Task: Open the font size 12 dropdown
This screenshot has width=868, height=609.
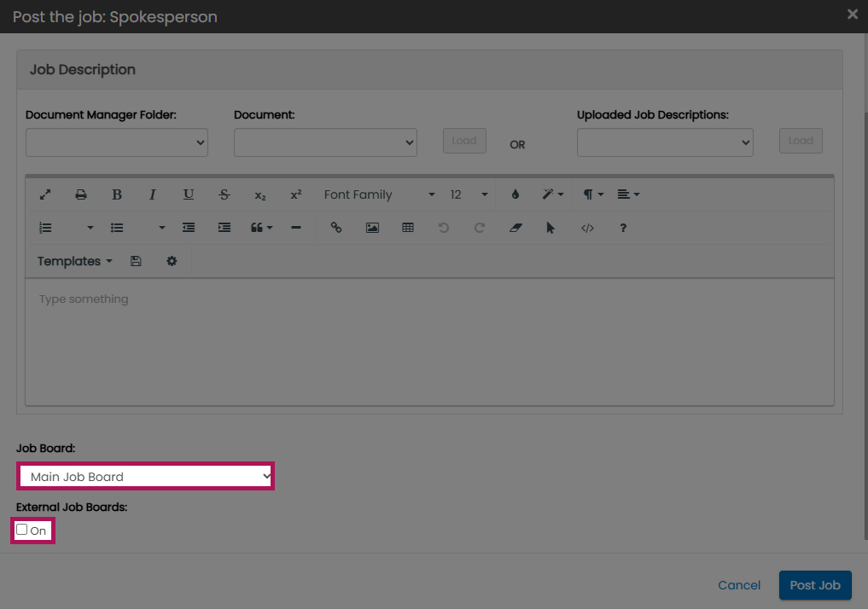Action: click(x=469, y=194)
